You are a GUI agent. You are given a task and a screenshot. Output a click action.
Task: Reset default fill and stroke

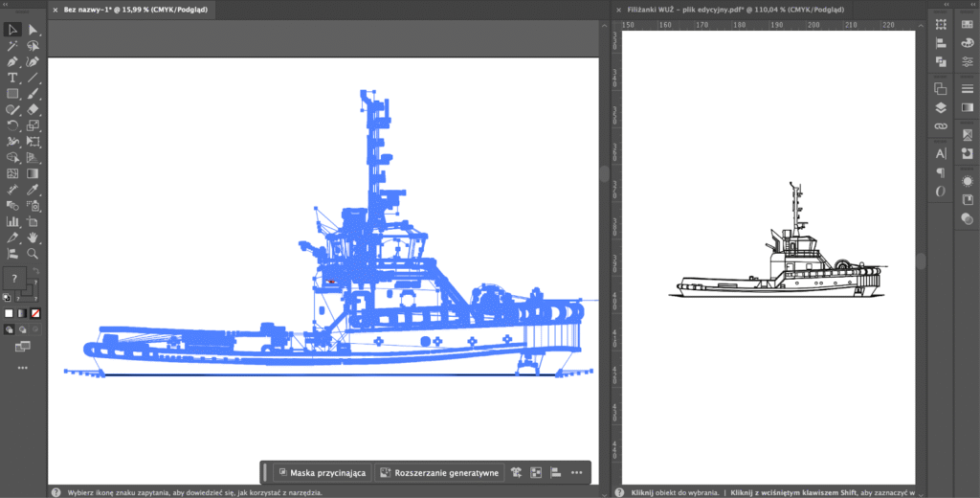click(x=9, y=298)
